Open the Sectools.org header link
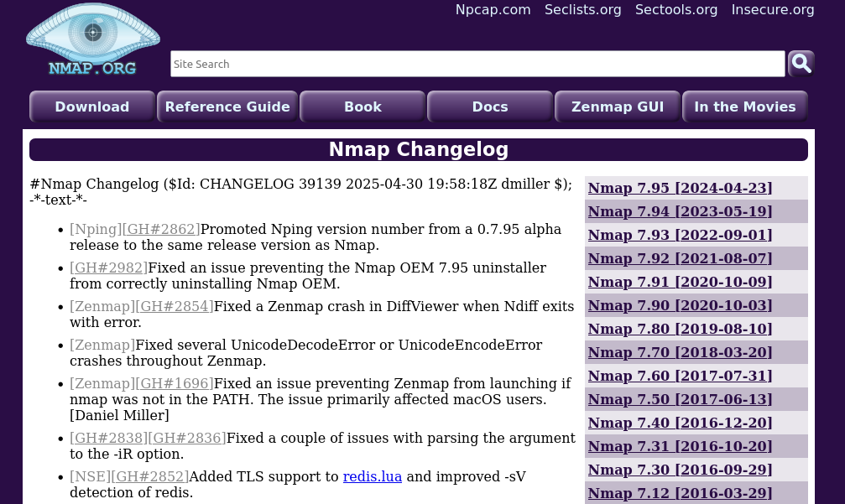Image resolution: width=845 pixels, height=504 pixels. pyautogui.click(x=675, y=10)
